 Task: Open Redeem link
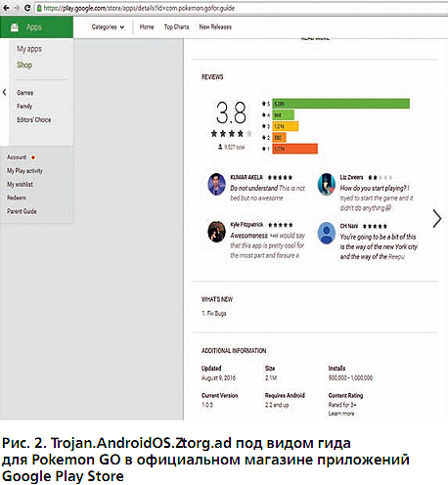click(x=17, y=198)
